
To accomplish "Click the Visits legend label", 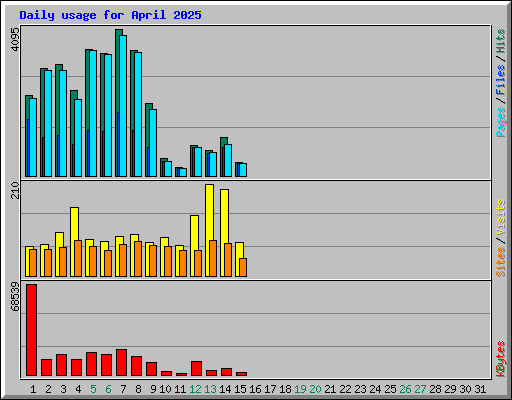I will (501, 217).
